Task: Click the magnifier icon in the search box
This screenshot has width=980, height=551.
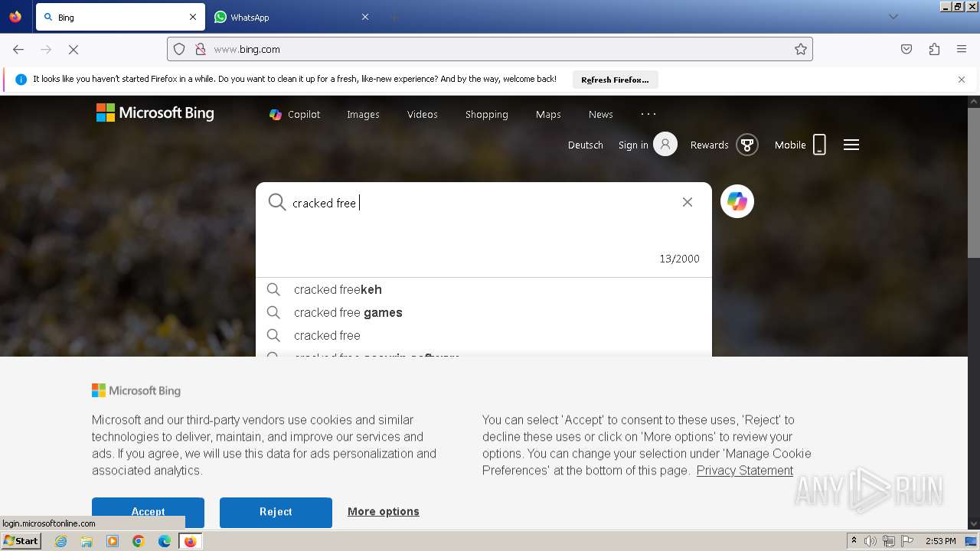Action: [x=276, y=202]
